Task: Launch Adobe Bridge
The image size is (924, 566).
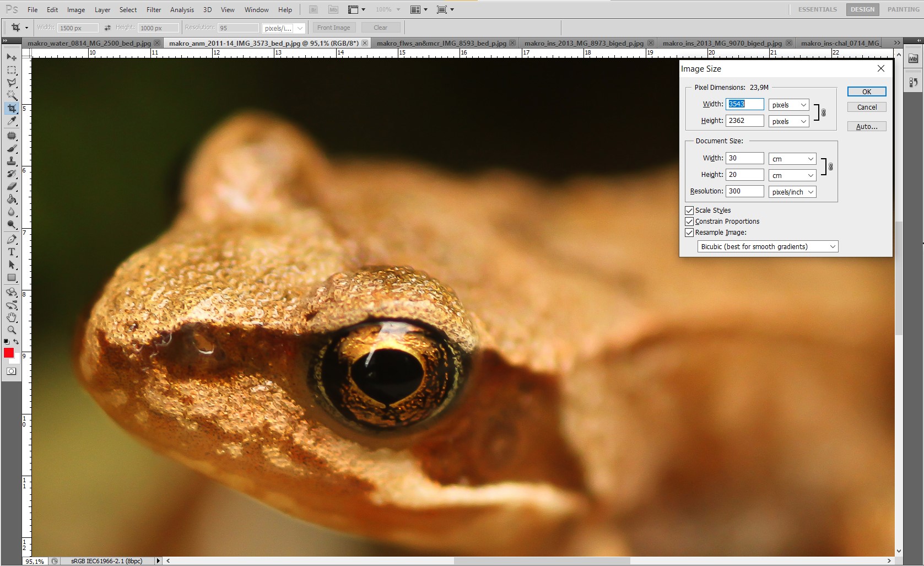Action: (x=314, y=10)
